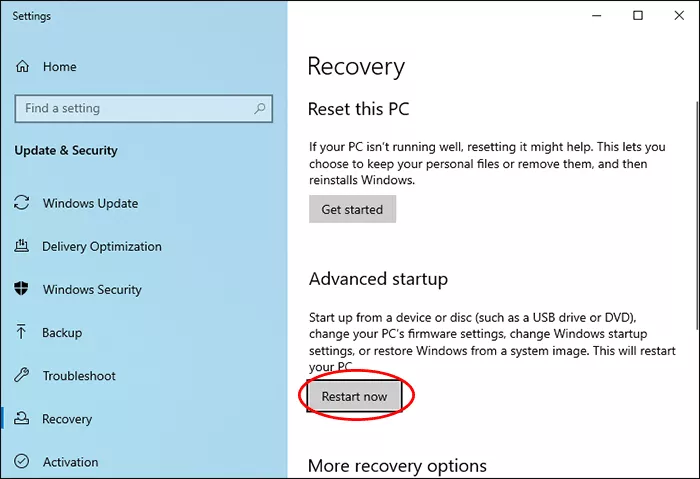Click the Windows Security shield icon
The width and height of the screenshot is (700, 479).
[x=22, y=289]
